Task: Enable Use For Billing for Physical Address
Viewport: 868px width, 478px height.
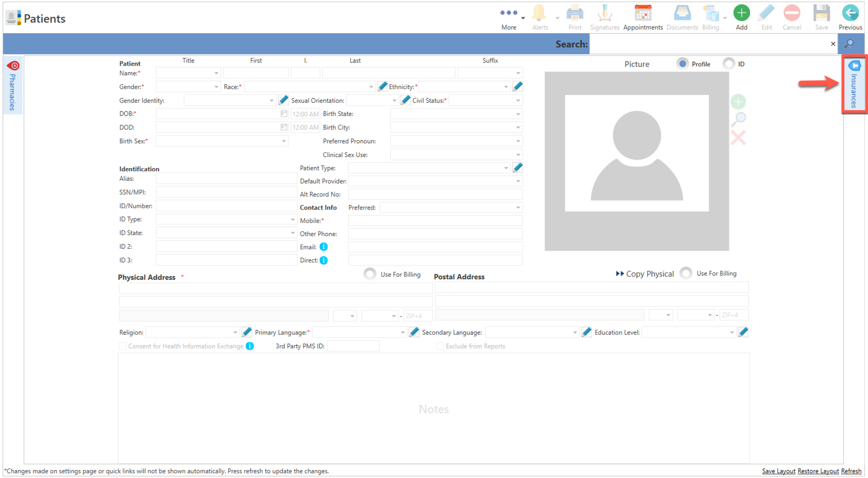Action: click(370, 274)
